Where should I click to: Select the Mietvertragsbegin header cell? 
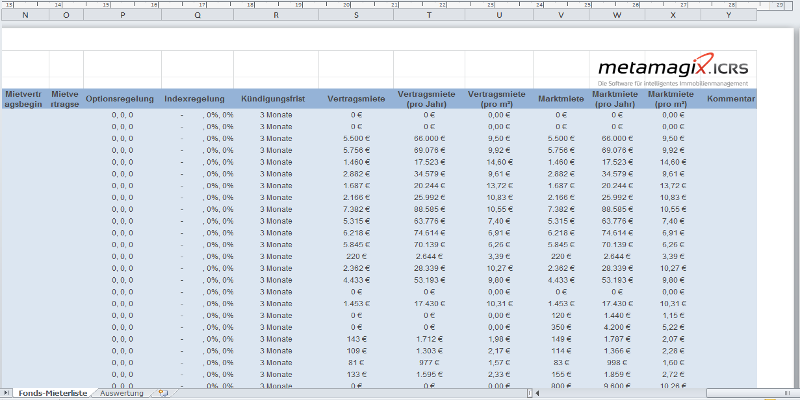tap(26, 98)
